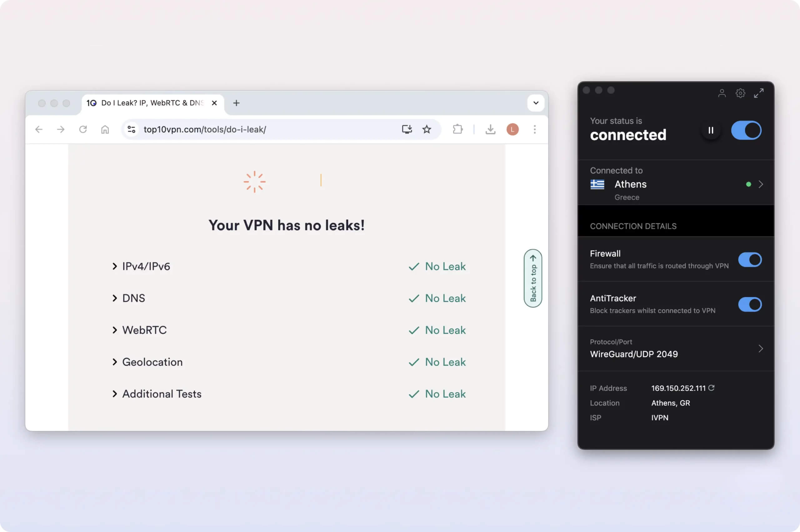Disable the AntiTracker toggle
The height and width of the screenshot is (532, 800).
750,304
